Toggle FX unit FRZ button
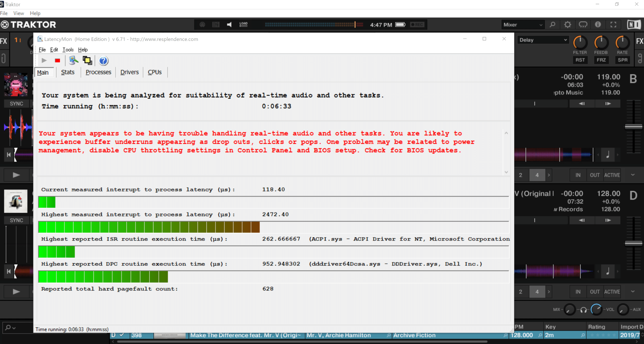This screenshot has height=344, width=644. tap(601, 60)
